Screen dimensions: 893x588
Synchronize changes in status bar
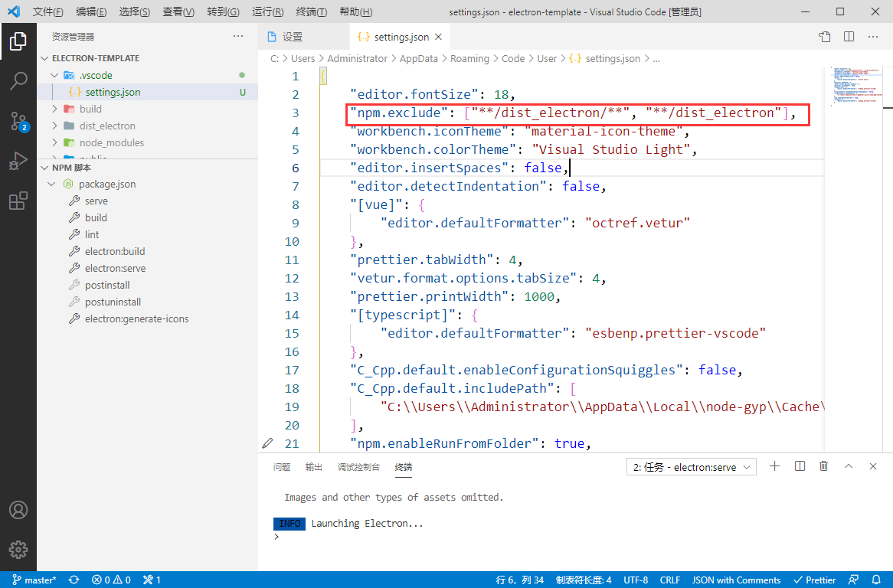click(74, 580)
